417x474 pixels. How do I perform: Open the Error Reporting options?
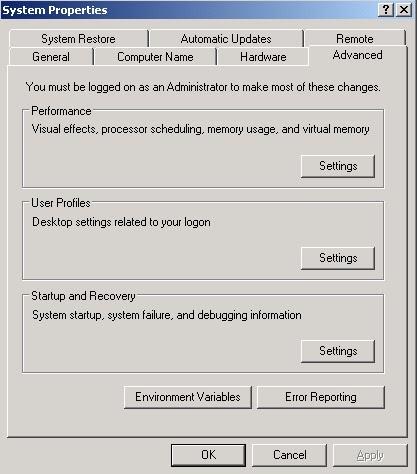pyautogui.click(x=321, y=397)
